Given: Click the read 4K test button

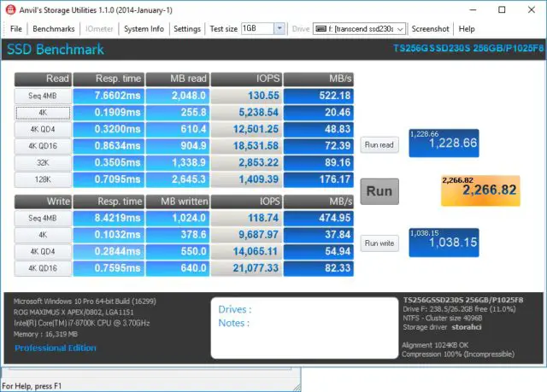Looking at the screenshot, I should point(43,113).
